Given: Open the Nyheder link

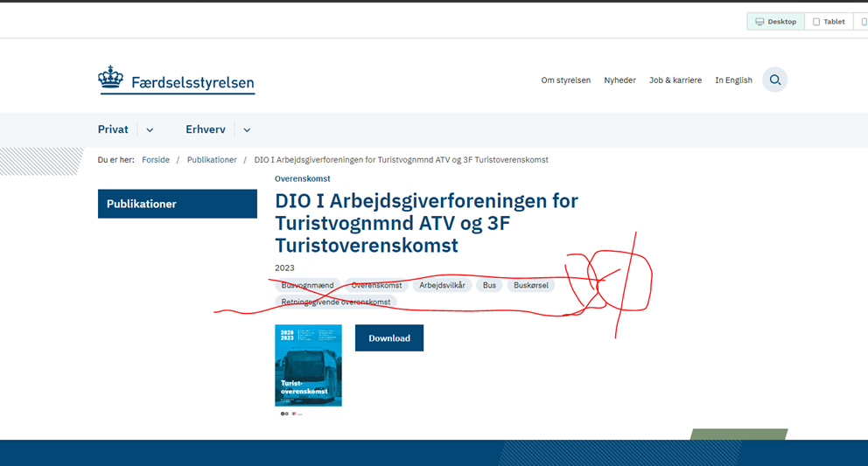Looking at the screenshot, I should coord(619,80).
